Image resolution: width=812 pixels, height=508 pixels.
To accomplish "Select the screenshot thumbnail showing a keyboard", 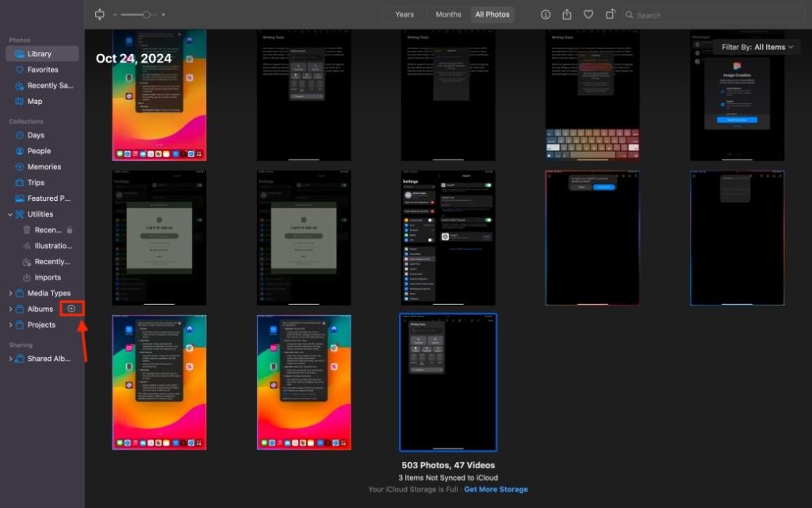I will (x=592, y=95).
